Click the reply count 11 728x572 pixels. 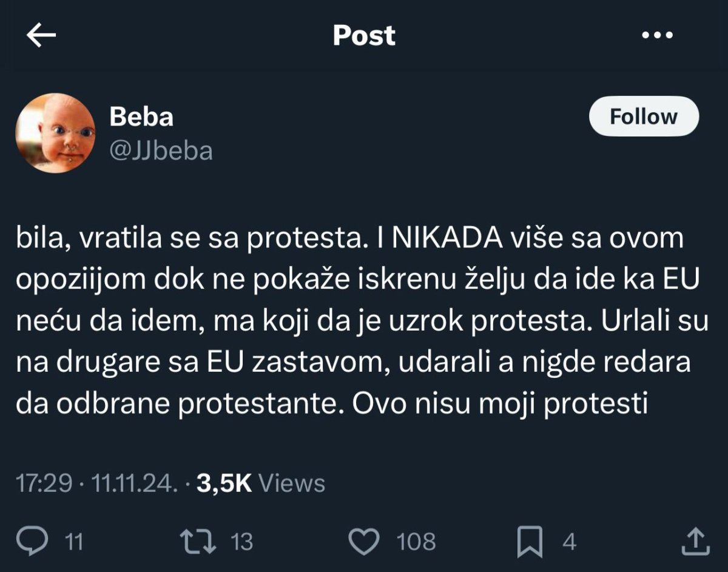tap(73, 542)
